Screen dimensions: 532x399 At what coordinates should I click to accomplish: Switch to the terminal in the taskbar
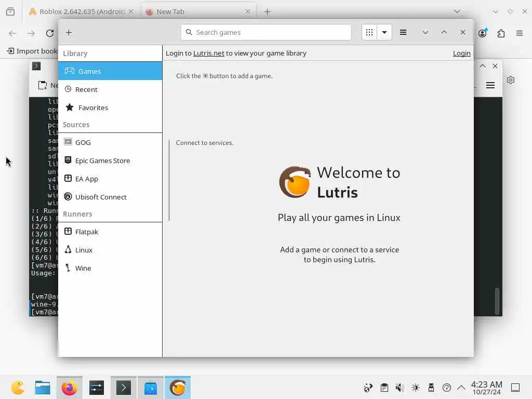[x=124, y=388]
